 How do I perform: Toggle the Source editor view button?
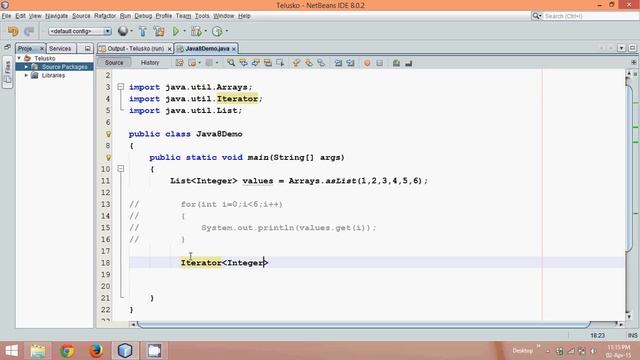click(114, 62)
